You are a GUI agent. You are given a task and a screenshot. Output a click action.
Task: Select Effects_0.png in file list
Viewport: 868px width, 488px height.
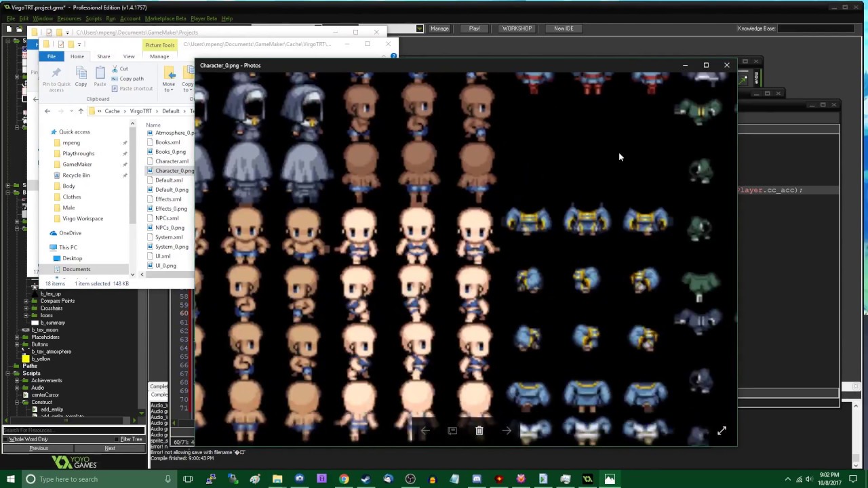click(167, 209)
